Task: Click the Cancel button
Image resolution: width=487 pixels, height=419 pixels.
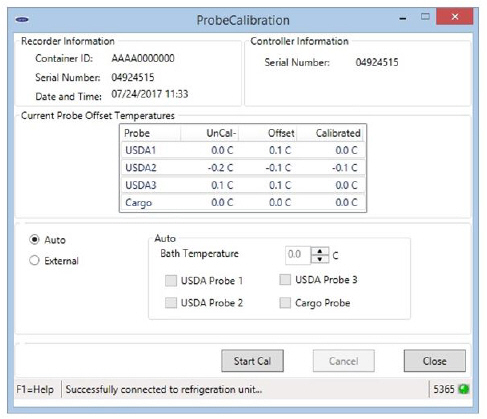Action: [x=344, y=361]
